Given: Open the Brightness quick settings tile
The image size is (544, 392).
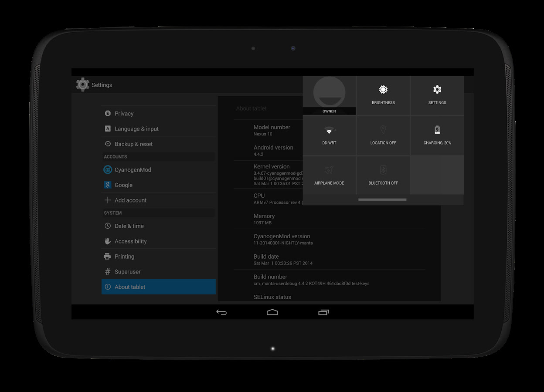Looking at the screenshot, I should (x=383, y=95).
